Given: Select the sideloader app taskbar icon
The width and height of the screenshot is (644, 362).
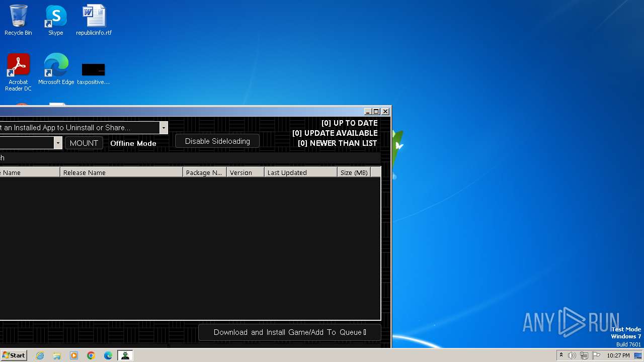Looking at the screenshot, I should click(x=125, y=355).
